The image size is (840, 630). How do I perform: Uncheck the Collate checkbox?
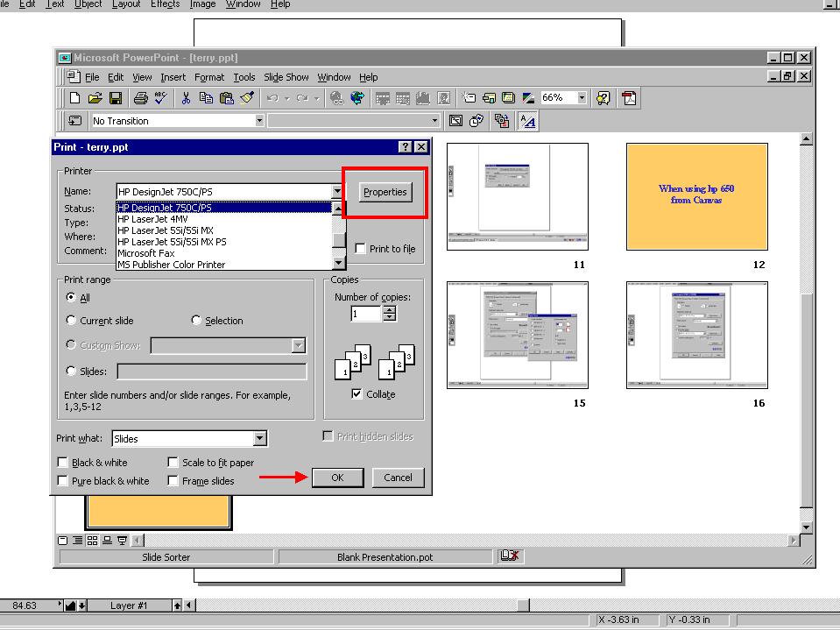[x=356, y=393]
